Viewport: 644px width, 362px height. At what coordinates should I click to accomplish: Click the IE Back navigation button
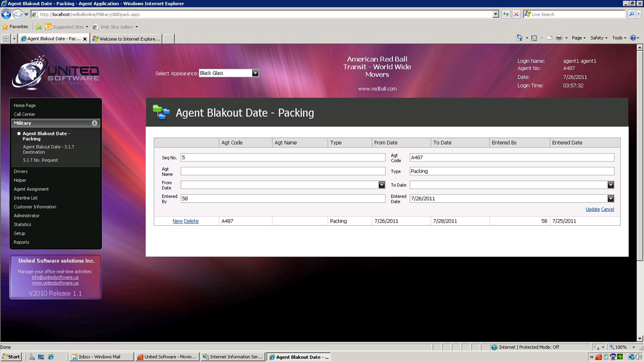coord(6,14)
